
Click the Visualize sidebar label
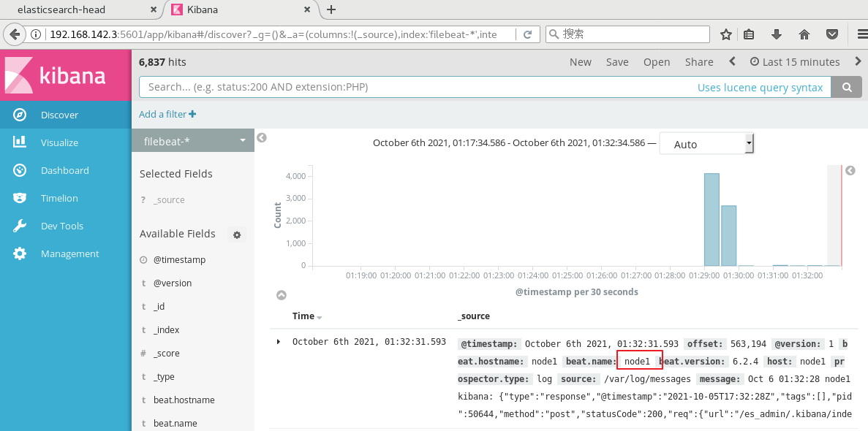(59, 142)
